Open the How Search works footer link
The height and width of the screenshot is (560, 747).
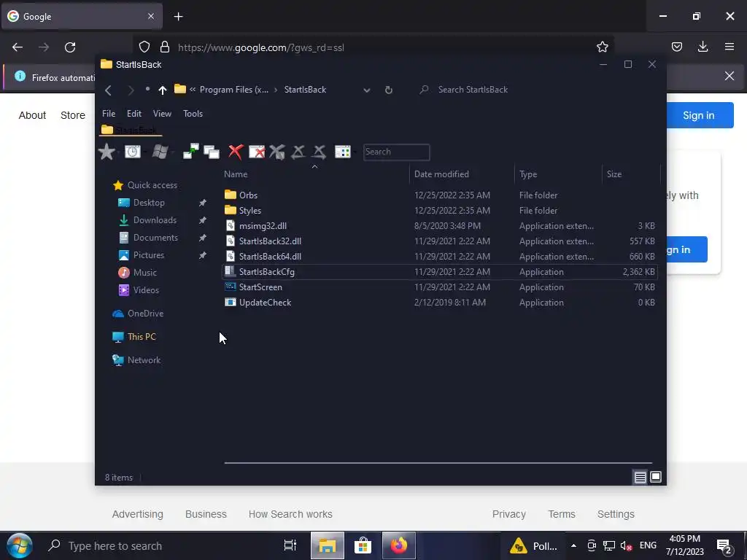pos(290,514)
